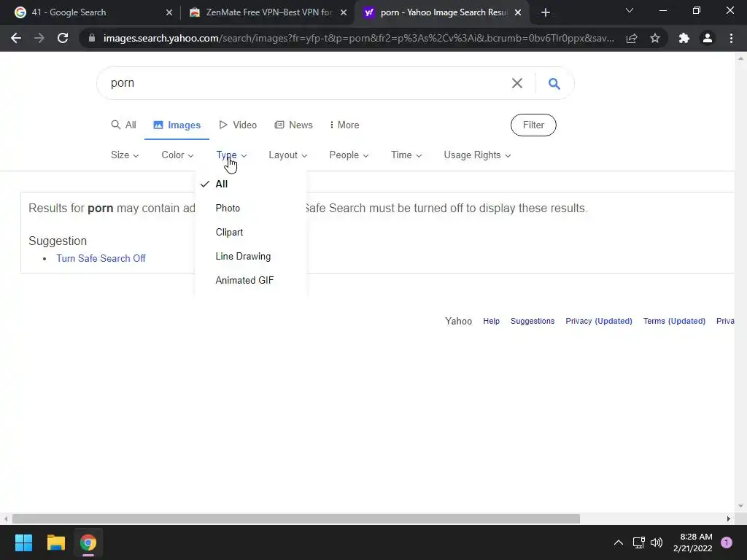Image resolution: width=747 pixels, height=560 pixels.
Task: Select the News search tab
Action: 293,125
